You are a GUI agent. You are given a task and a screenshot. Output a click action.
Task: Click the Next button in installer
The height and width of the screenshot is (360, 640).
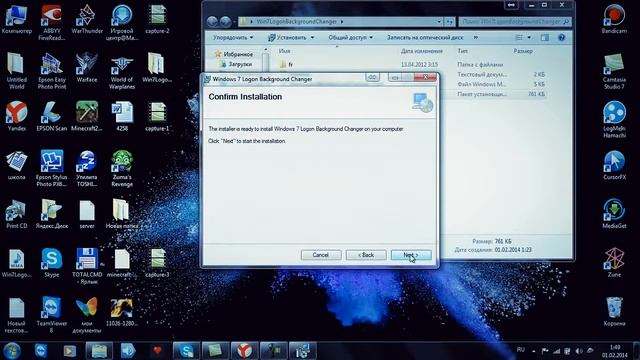411,255
